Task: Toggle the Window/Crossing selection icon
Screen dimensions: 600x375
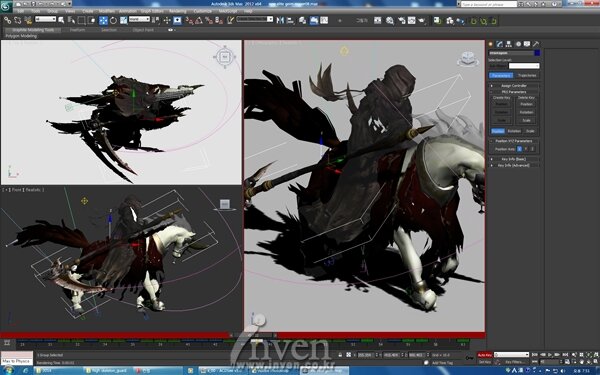Action: [92, 20]
